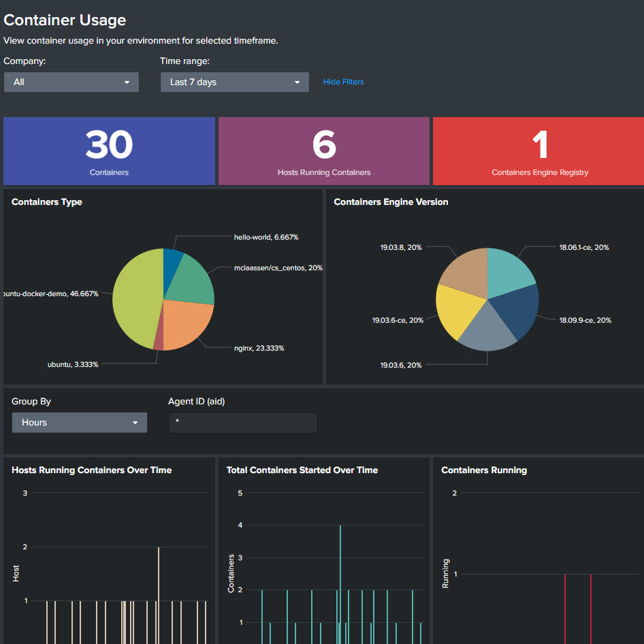This screenshot has width=644, height=644.
Task: Open the Group By Hours dropdown
Action: [x=79, y=423]
